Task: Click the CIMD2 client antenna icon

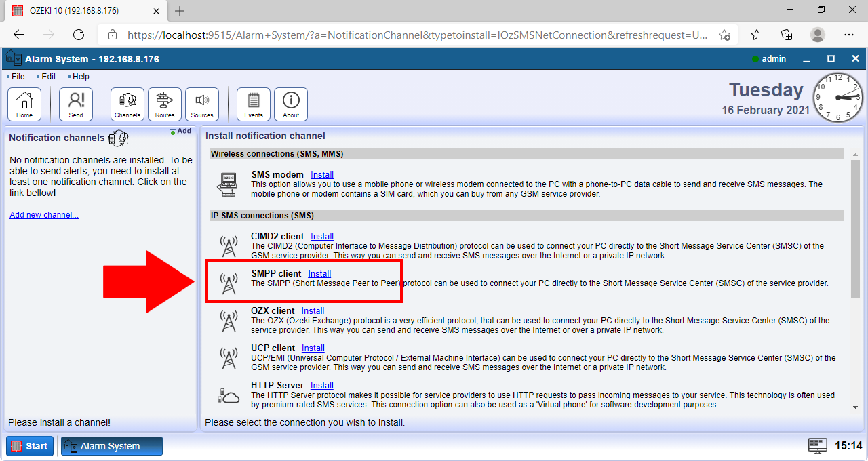Action: (x=229, y=245)
